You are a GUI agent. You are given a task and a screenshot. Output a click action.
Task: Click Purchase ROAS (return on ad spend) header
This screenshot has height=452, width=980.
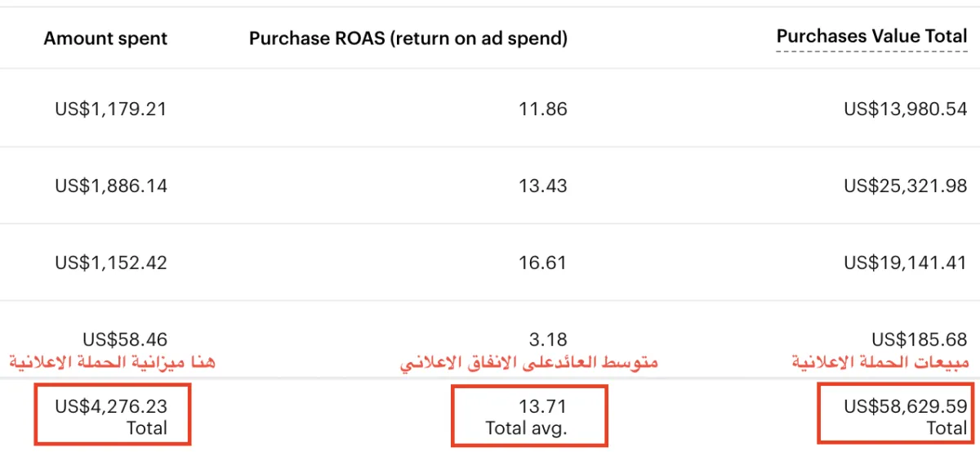tap(408, 38)
